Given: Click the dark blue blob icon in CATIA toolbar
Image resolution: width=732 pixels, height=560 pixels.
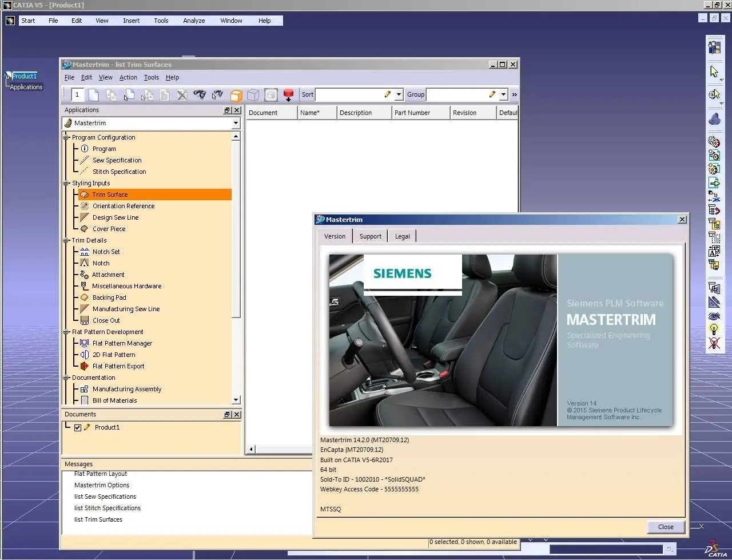Looking at the screenshot, I should coord(714,118).
